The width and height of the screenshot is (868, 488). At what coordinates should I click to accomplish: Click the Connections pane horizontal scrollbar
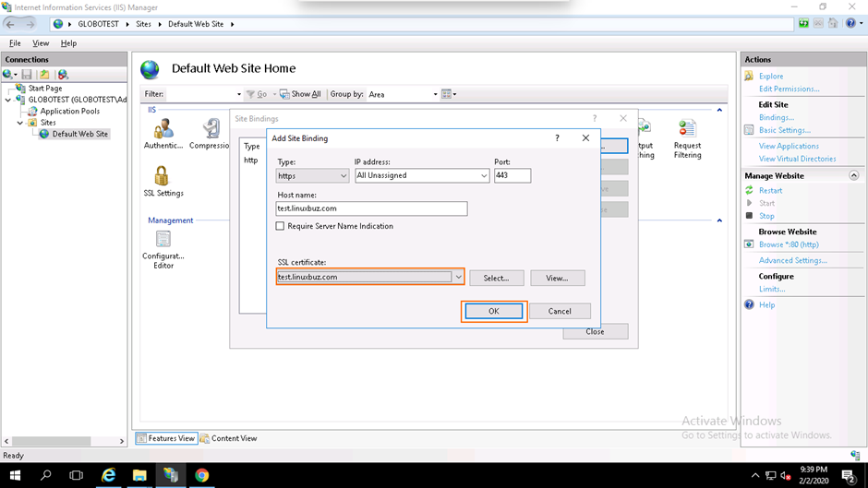(51, 441)
